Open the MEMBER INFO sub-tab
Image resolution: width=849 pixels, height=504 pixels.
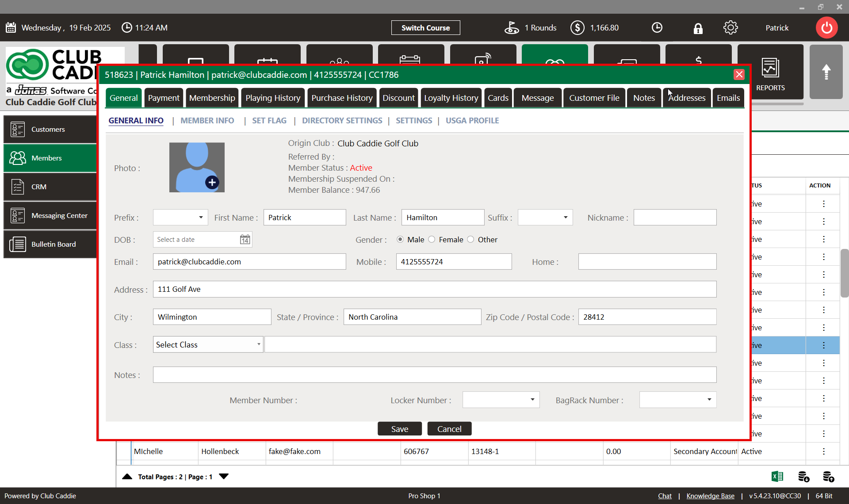(x=207, y=120)
